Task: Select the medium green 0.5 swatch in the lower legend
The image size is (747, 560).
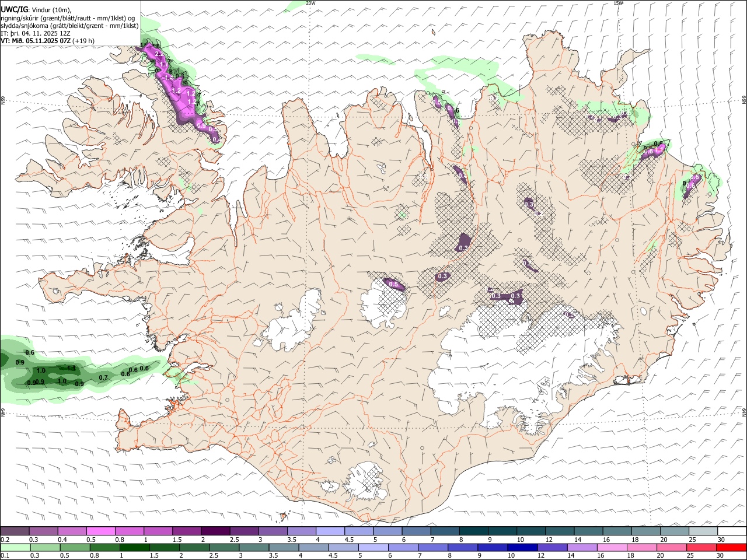Action: (75, 548)
